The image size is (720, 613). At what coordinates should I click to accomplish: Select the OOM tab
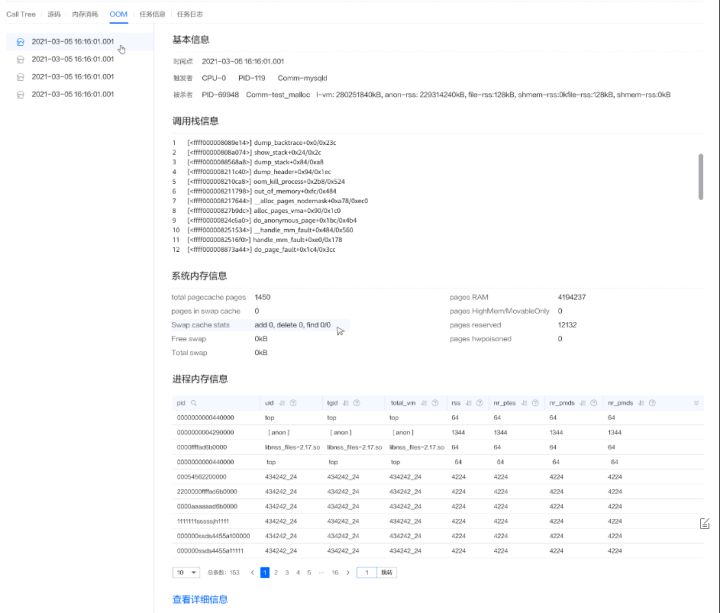click(x=118, y=14)
